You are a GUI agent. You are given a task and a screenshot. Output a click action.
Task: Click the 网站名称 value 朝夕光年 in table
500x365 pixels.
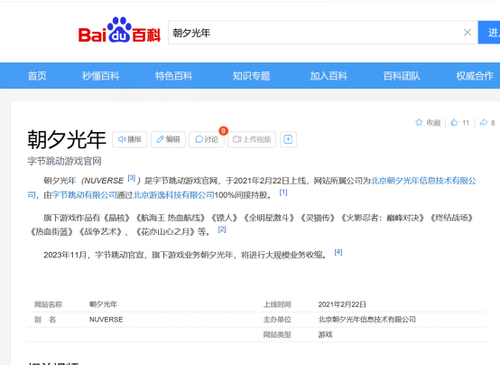(x=103, y=304)
